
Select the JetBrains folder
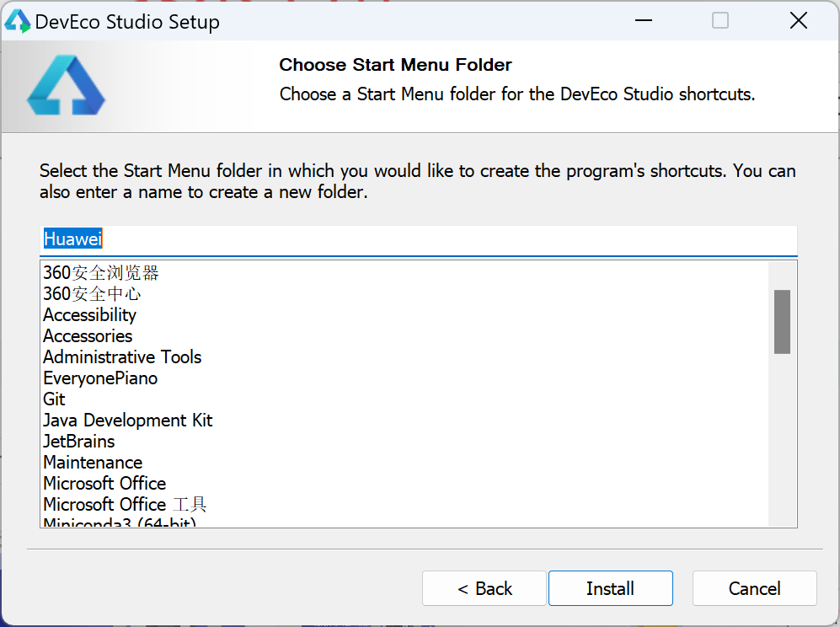coord(79,442)
